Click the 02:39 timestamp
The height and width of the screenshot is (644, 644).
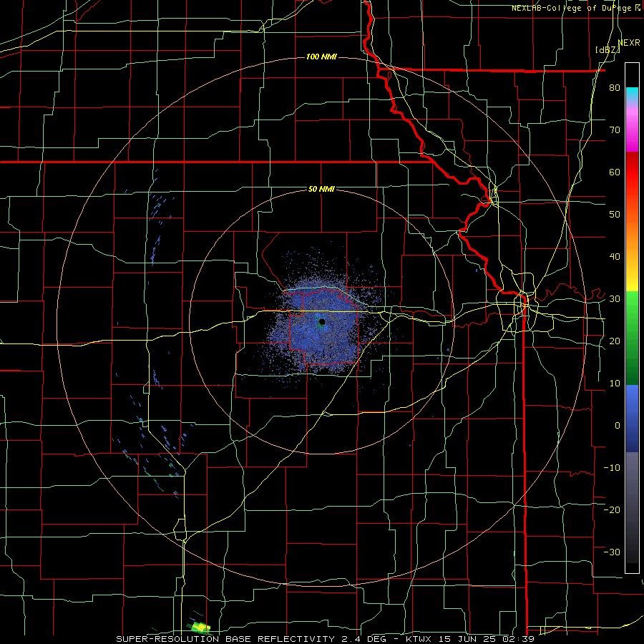(520, 639)
